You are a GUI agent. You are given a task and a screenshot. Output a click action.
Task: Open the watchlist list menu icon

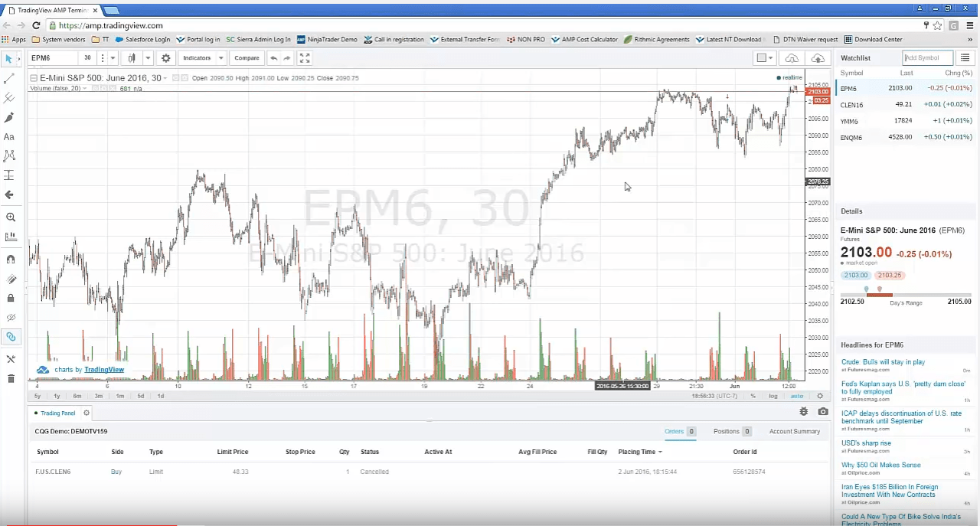pyautogui.click(x=965, y=57)
